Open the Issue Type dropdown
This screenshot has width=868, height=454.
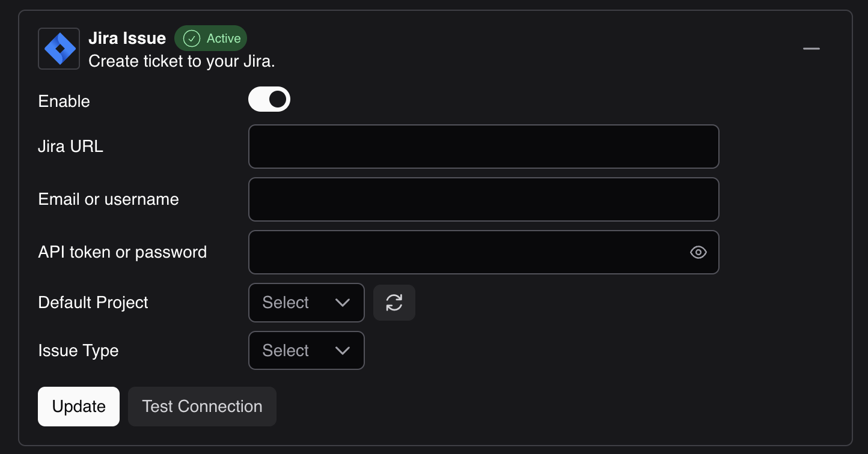[307, 351]
